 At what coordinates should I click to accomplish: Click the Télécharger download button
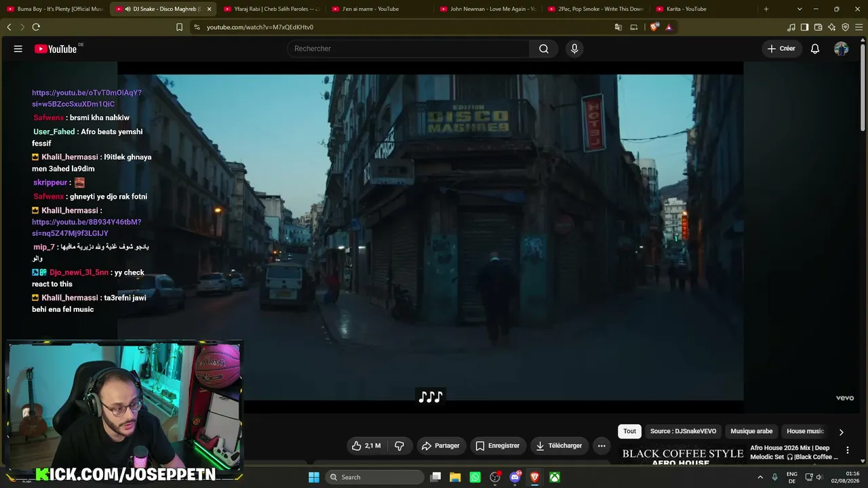coord(559,446)
